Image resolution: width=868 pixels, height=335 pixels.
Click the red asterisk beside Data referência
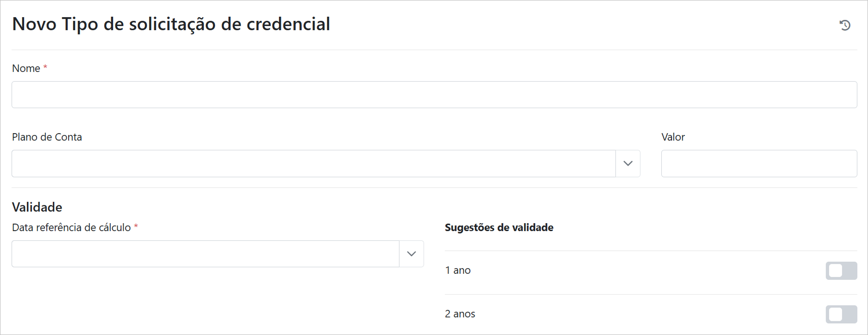click(x=136, y=226)
